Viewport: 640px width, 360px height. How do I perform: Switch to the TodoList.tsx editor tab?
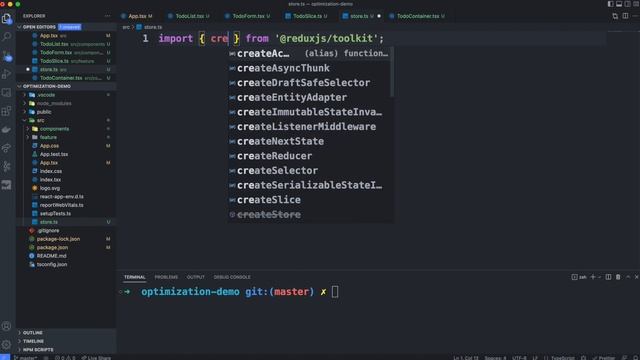click(x=189, y=16)
